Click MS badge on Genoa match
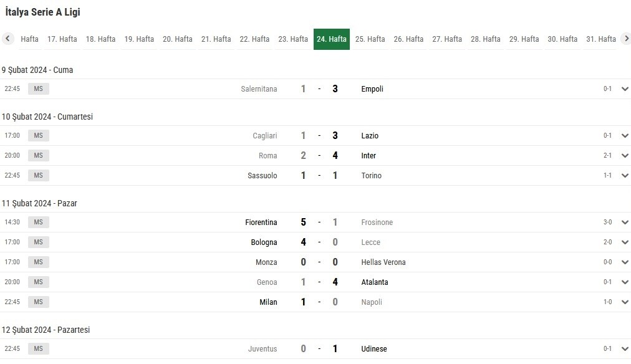 (x=38, y=282)
